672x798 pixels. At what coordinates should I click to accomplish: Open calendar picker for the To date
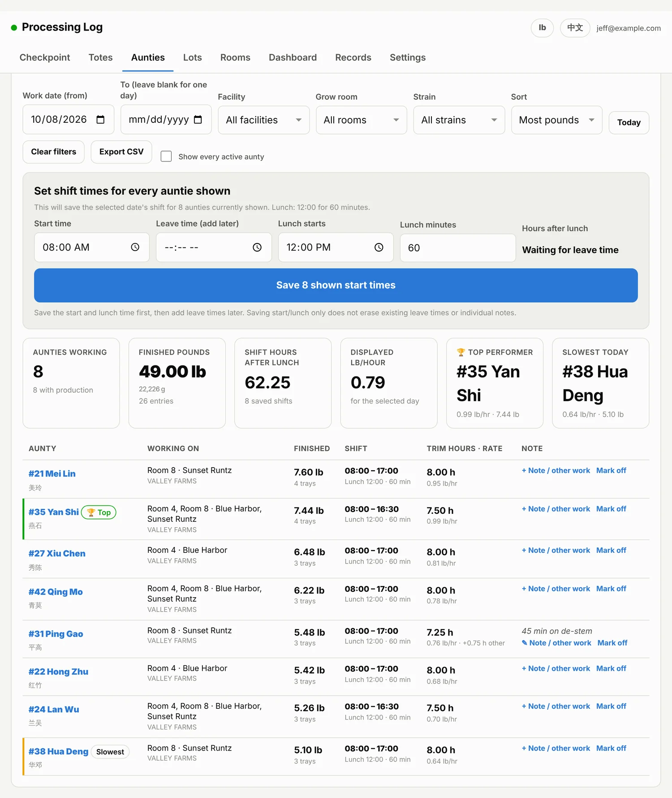198,120
